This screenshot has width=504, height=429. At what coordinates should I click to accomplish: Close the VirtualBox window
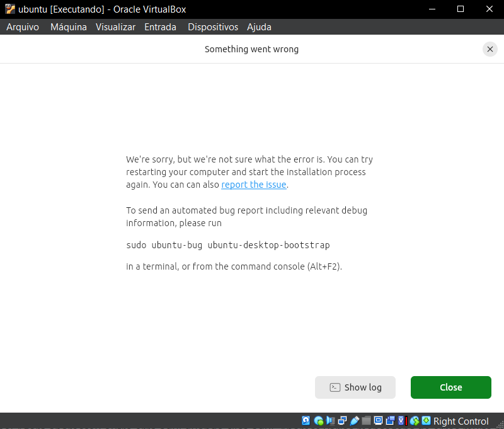(x=490, y=9)
